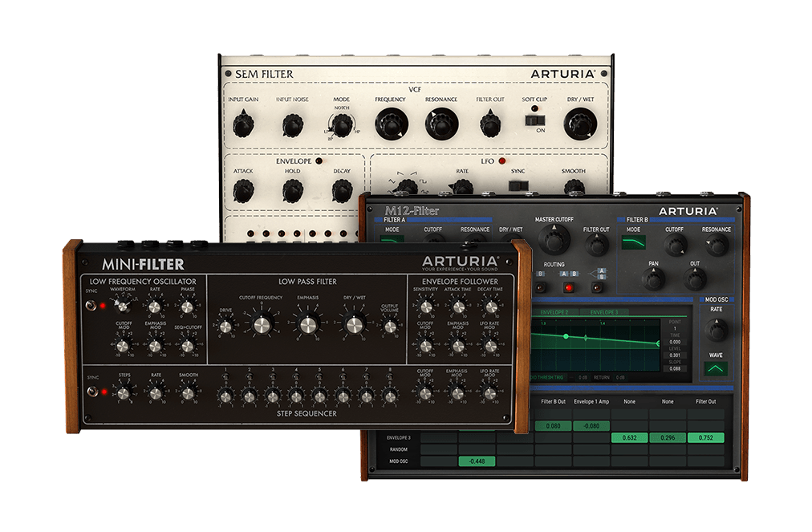Click the SEM Filter's Filter Out knob
Viewport: 812px width, 532px height.
click(x=490, y=125)
